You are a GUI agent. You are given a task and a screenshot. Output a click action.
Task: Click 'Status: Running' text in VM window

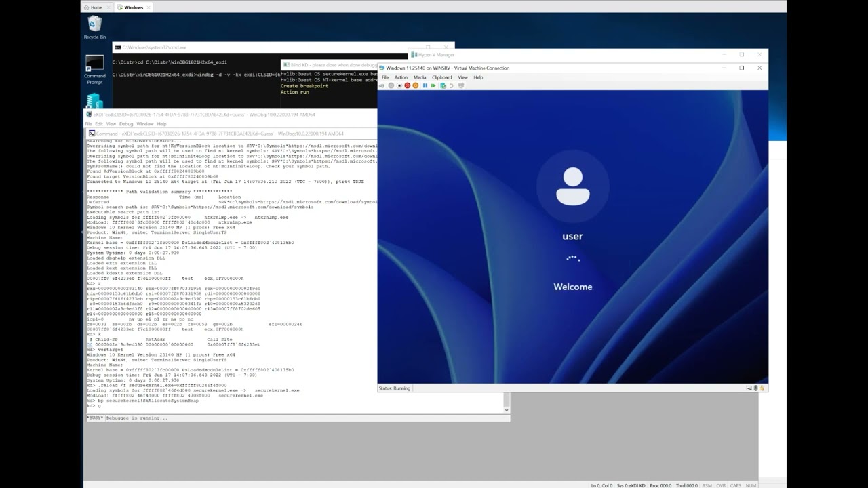(x=395, y=388)
